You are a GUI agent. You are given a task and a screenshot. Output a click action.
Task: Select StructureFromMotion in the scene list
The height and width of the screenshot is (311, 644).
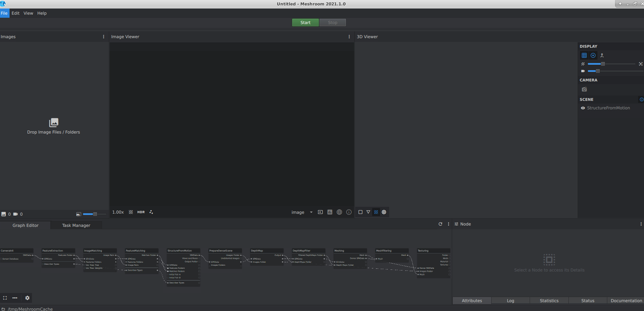point(608,108)
